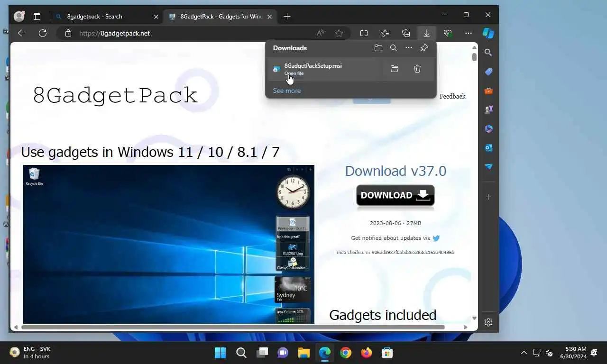Select the 8GadgetPack - Gadgets for Windows tab
This screenshot has width=607, height=364.
click(220, 17)
